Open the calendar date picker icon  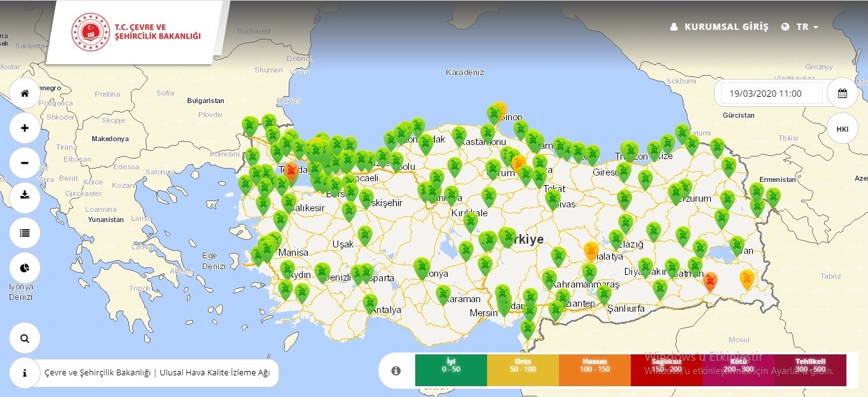pyautogui.click(x=842, y=93)
